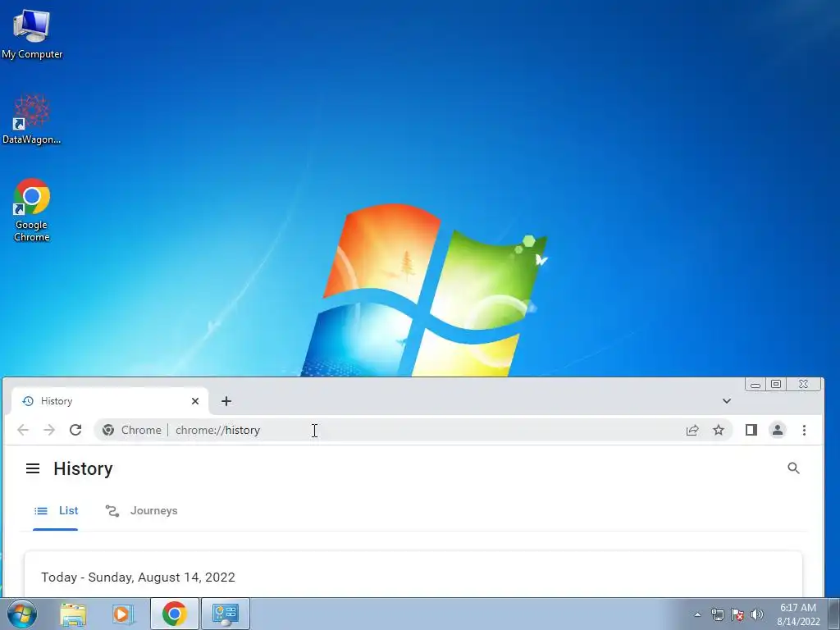The width and height of the screenshot is (840, 630).
Task: Click the network tray icon
Action: 717,614
